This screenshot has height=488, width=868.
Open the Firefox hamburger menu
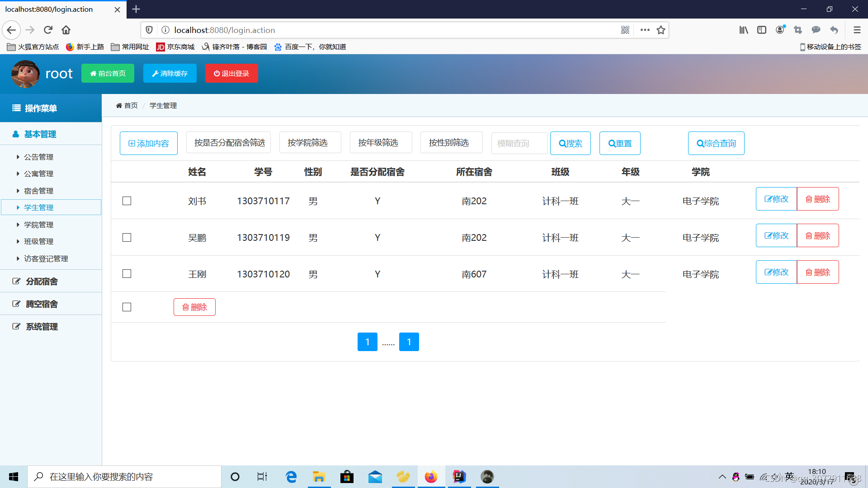point(857,30)
